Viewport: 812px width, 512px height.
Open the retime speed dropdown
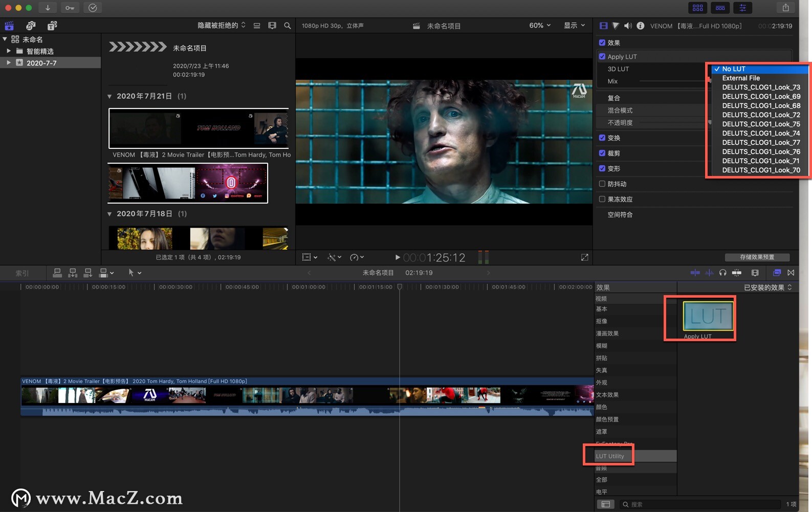pyautogui.click(x=357, y=257)
